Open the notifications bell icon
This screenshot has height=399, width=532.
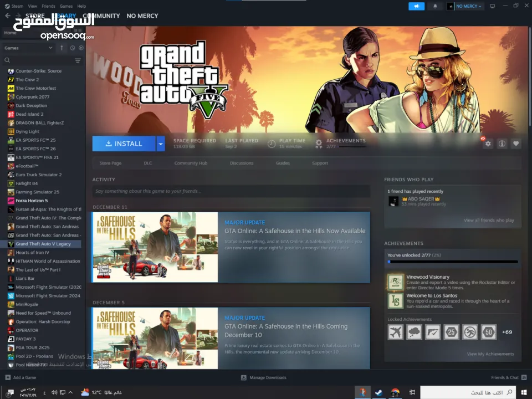pyautogui.click(x=435, y=6)
